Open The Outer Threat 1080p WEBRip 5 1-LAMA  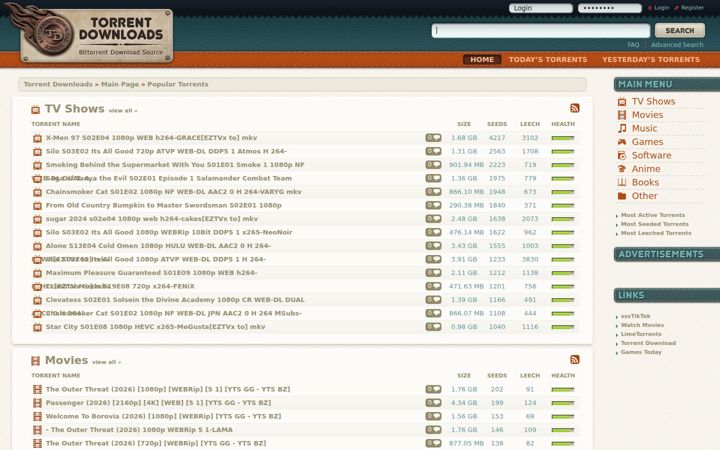click(139, 430)
